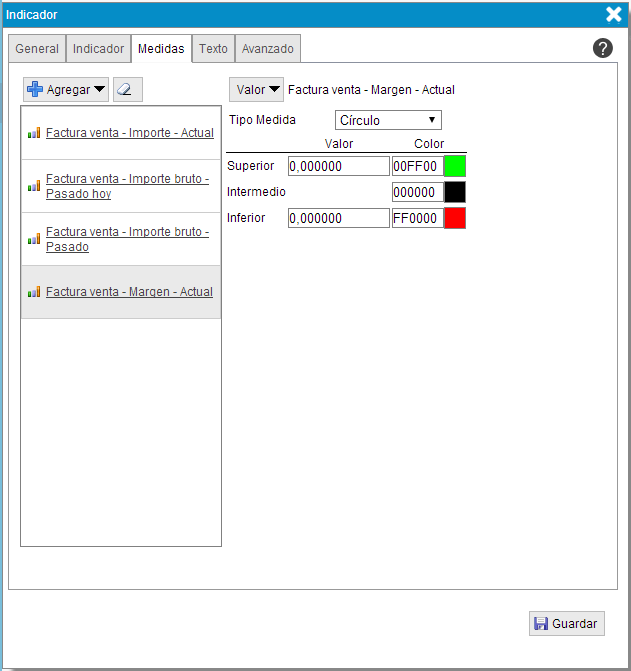Click the eraser clear icon button

pyautogui.click(x=127, y=90)
